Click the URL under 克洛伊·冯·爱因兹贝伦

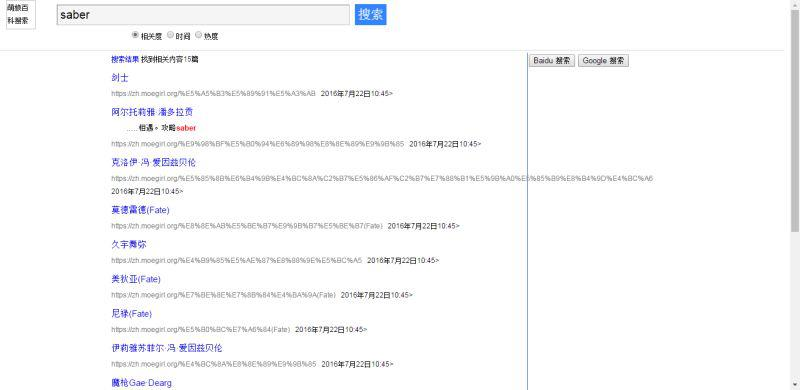pyautogui.click(x=382, y=179)
